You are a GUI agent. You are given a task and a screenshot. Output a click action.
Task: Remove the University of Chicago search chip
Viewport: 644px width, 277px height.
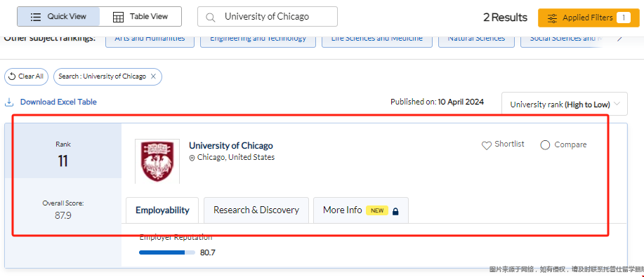[153, 76]
